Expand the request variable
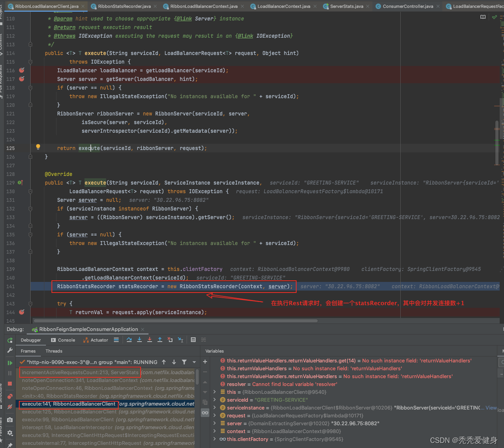 coord(214,415)
